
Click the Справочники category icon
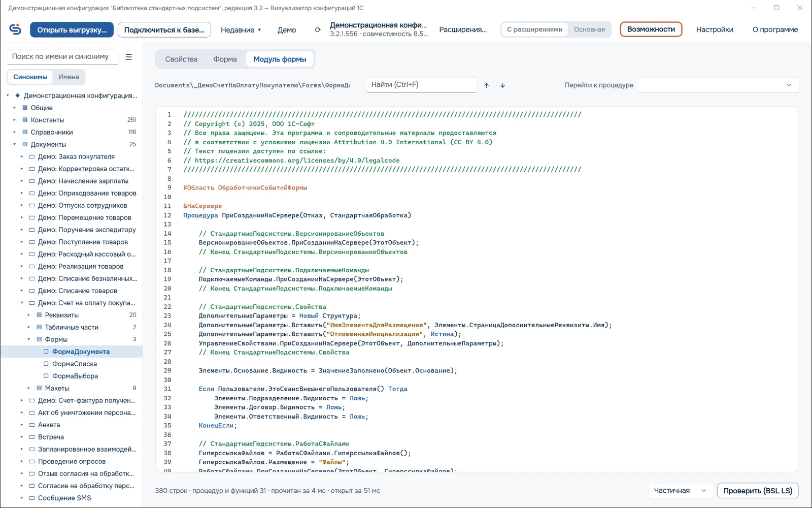click(x=25, y=132)
